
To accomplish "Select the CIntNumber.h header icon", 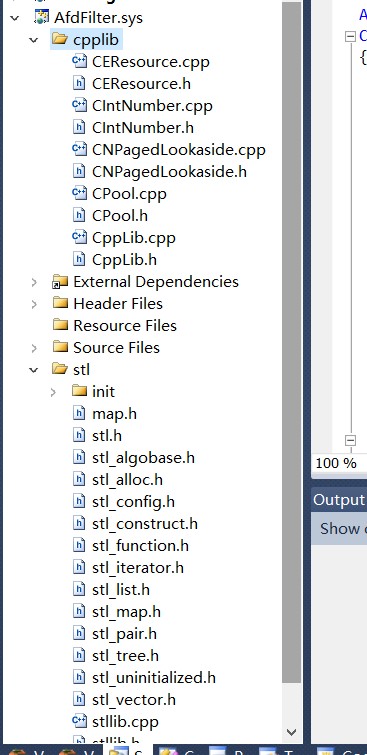I will [79, 127].
